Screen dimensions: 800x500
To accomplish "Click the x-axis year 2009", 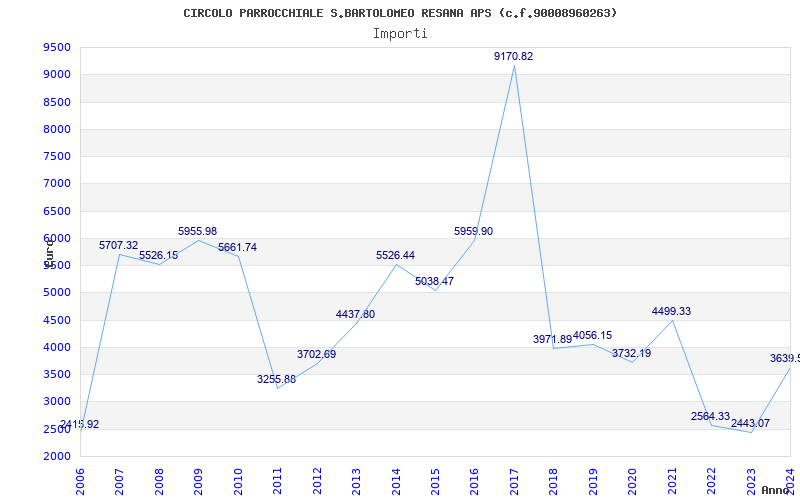I will tap(198, 482).
